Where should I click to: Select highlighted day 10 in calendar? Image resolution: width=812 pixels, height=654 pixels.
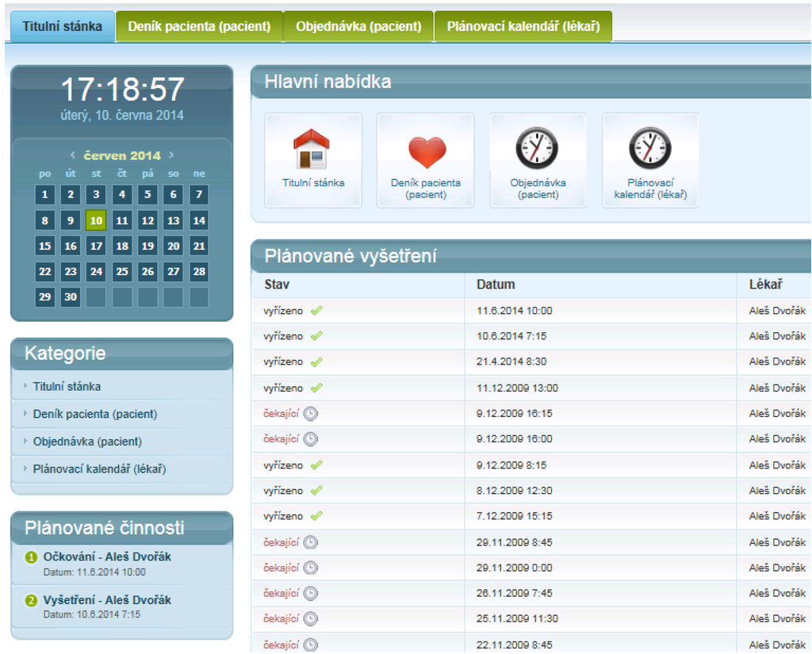pos(96,220)
